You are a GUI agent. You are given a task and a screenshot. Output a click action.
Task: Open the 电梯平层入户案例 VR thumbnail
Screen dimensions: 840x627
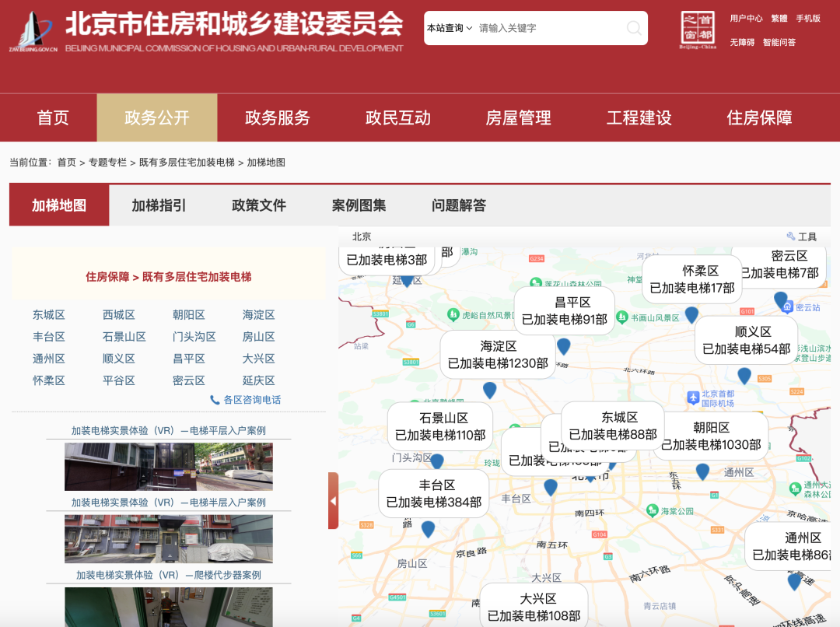tap(168, 467)
